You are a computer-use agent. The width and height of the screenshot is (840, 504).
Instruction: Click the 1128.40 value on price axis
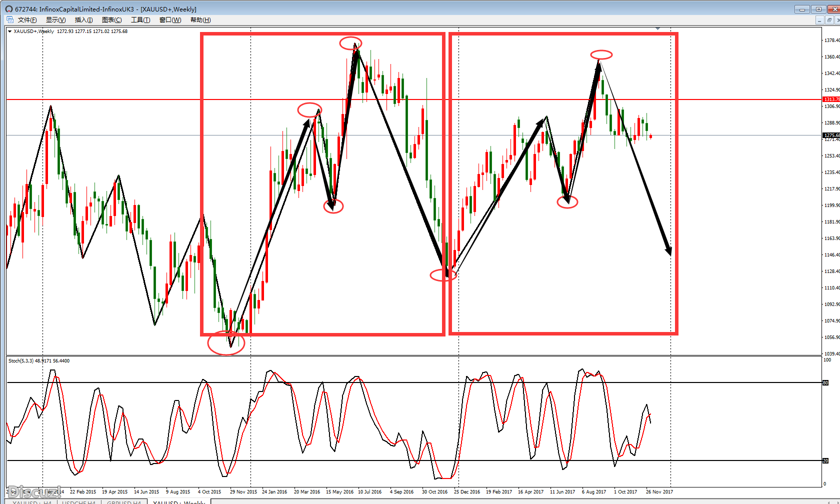[832, 271]
